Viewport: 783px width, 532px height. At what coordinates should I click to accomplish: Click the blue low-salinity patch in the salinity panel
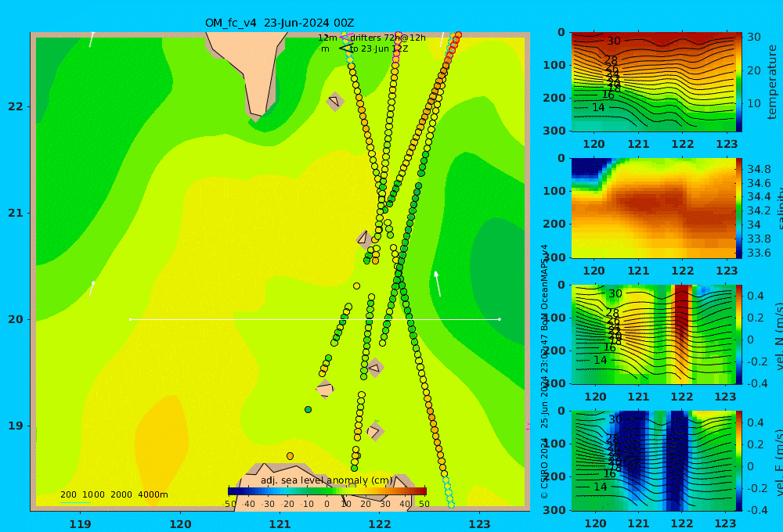click(590, 169)
